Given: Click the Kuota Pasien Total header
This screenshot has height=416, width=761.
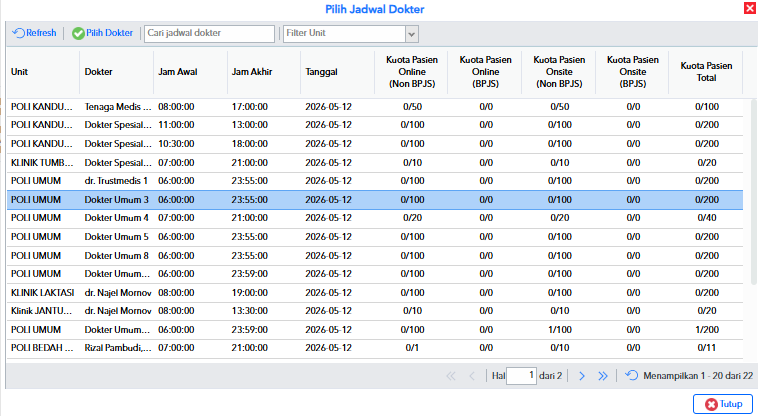Looking at the screenshot, I should tap(706, 72).
